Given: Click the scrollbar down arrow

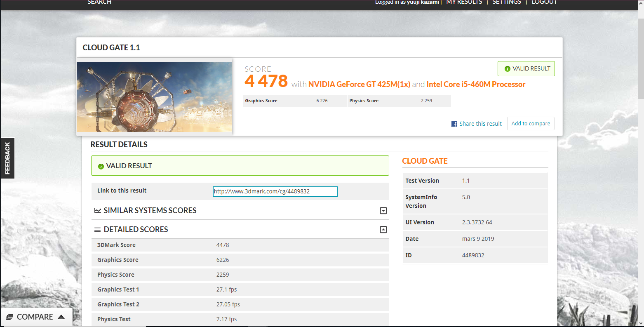Looking at the screenshot, I should (x=641, y=323).
